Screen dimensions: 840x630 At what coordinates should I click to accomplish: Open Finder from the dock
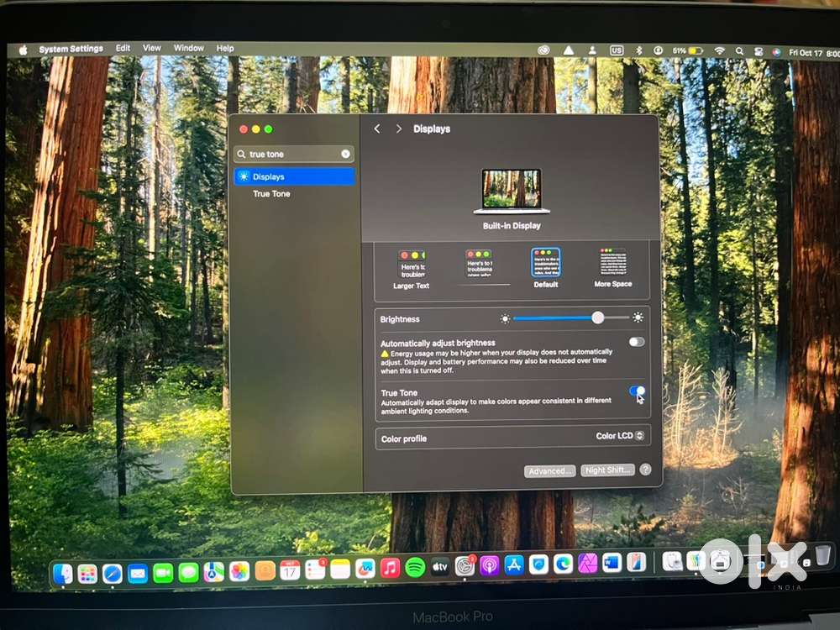[63, 574]
